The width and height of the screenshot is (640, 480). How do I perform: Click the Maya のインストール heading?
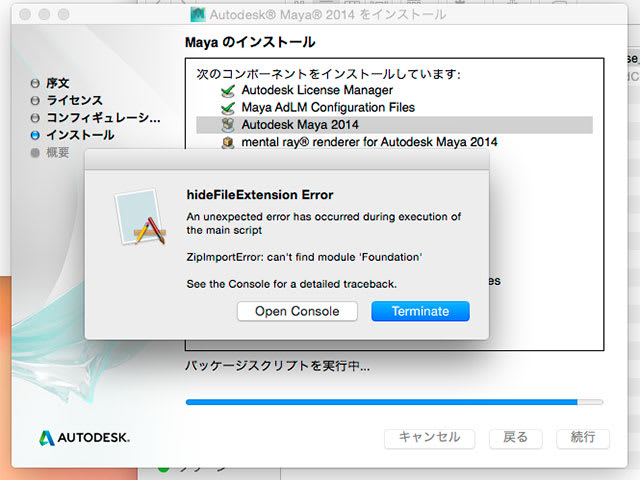tap(250, 42)
